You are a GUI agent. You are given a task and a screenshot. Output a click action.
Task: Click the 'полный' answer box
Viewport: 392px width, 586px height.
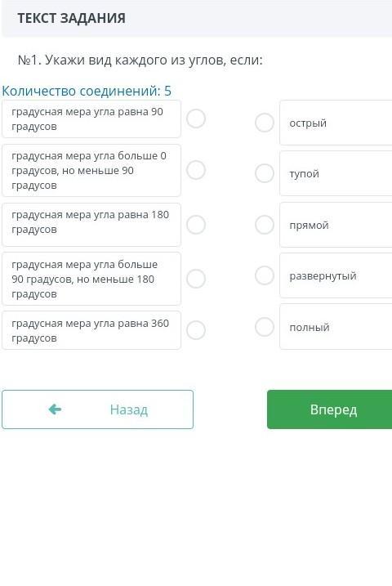tap(336, 327)
